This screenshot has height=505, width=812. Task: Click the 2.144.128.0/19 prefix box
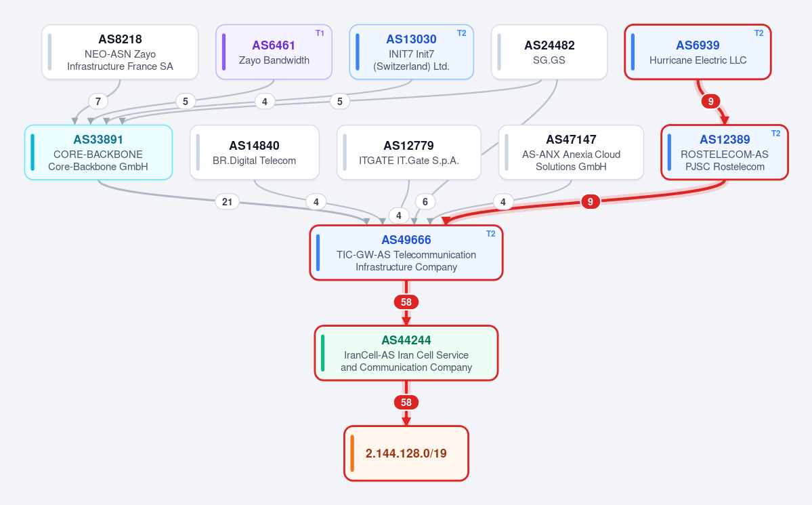coord(406,453)
